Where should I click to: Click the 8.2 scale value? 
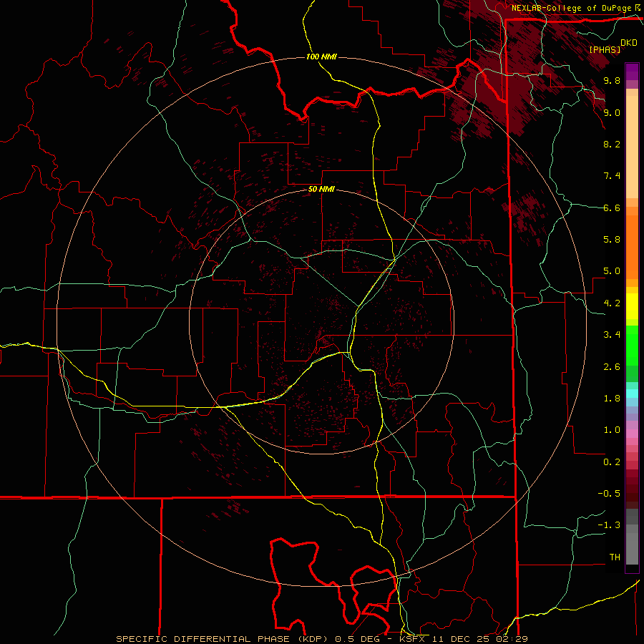[612, 144]
